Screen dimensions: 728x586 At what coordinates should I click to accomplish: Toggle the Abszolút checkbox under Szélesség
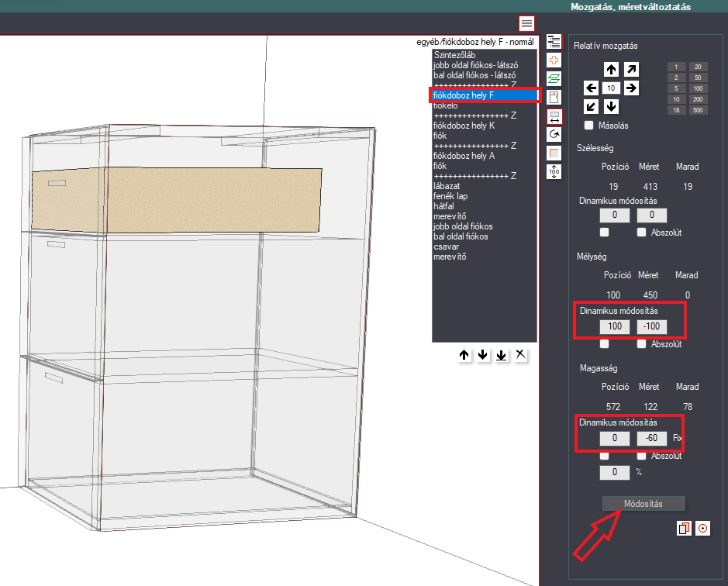tap(641, 233)
